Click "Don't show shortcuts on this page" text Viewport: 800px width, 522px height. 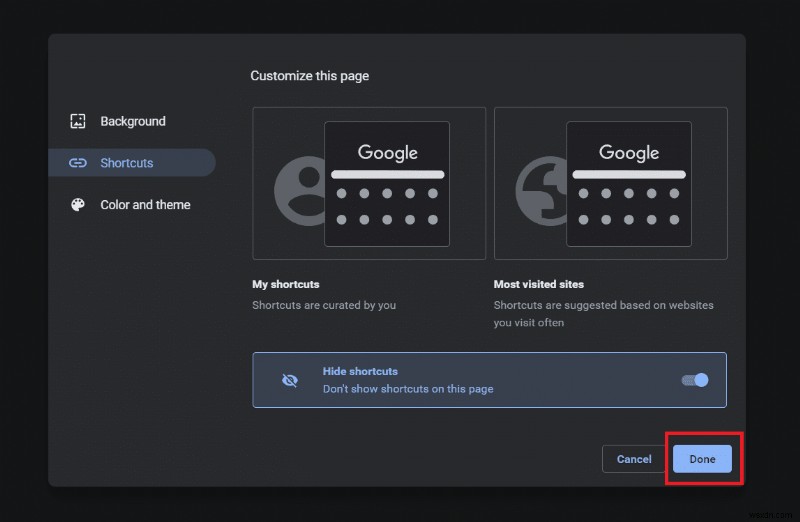(x=408, y=389)
